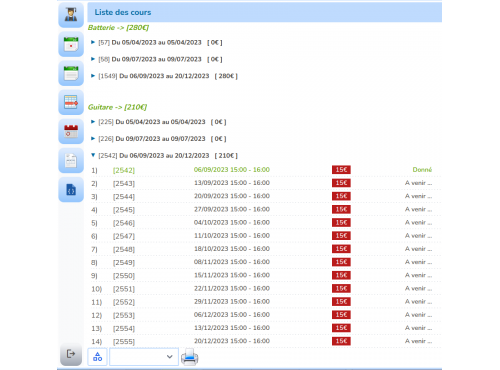Click the Guitare -> [210€] heading

[x=117, y=107]
